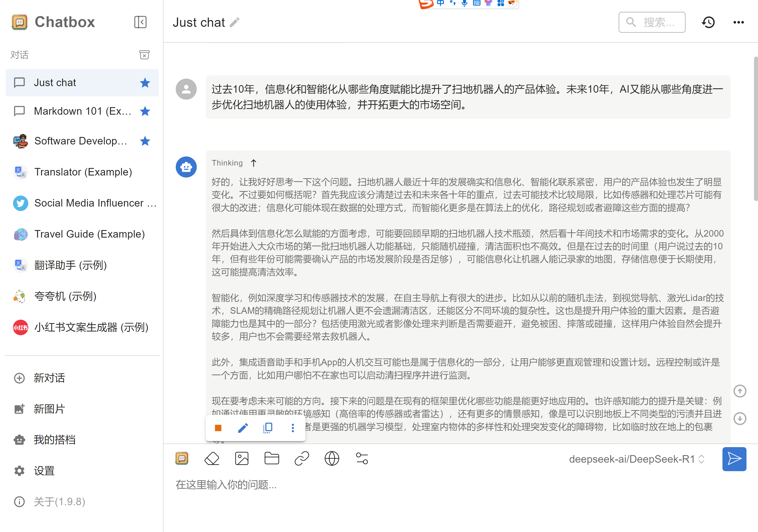The height and width of the screenshot is (532, 758).
Task: Unstar the Just chat conversation
Action: [145, 83]
